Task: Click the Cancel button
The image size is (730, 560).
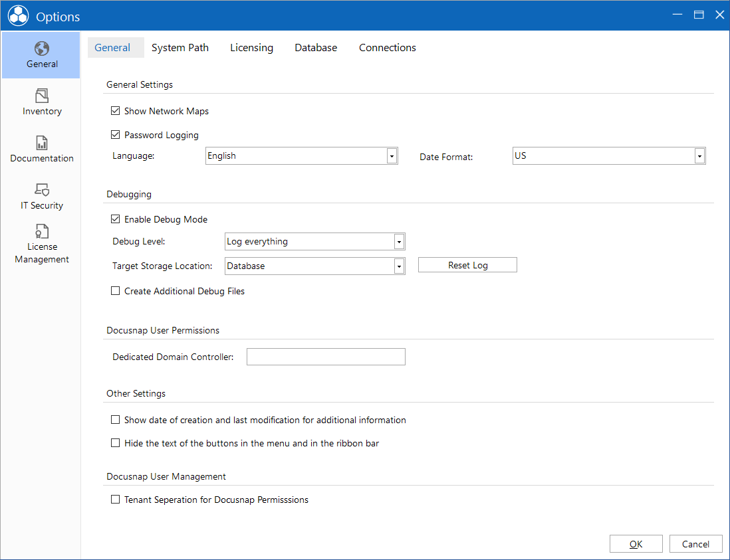Action: tap(695, 543)
